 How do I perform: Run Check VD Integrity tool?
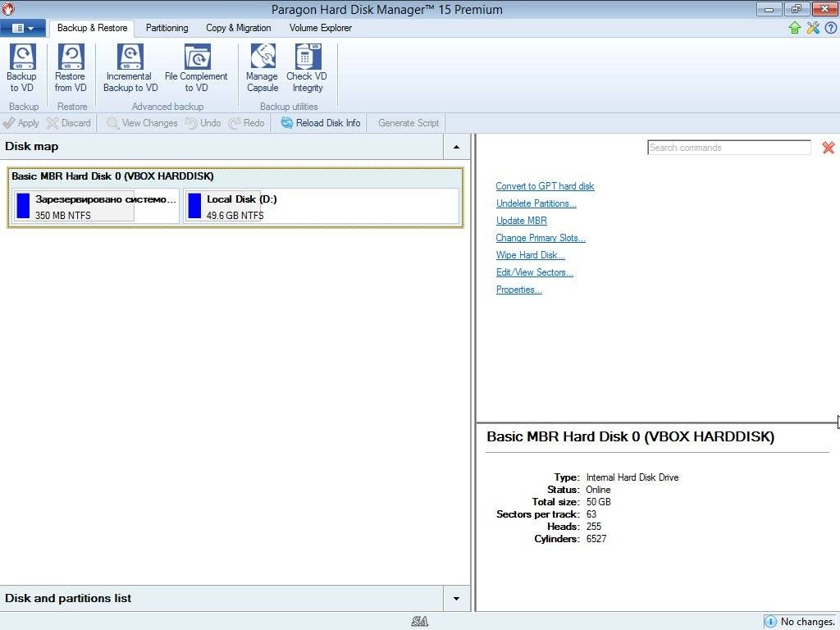(307, 68)
